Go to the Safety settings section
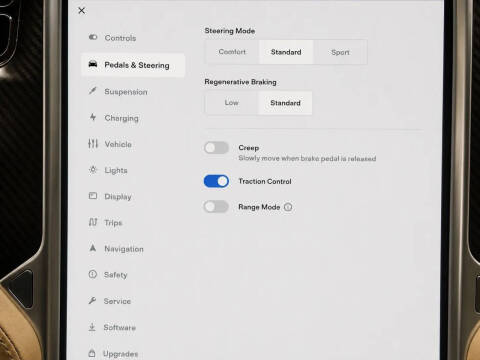This screenshot has width=480, height=360. [x=115, y=275]
